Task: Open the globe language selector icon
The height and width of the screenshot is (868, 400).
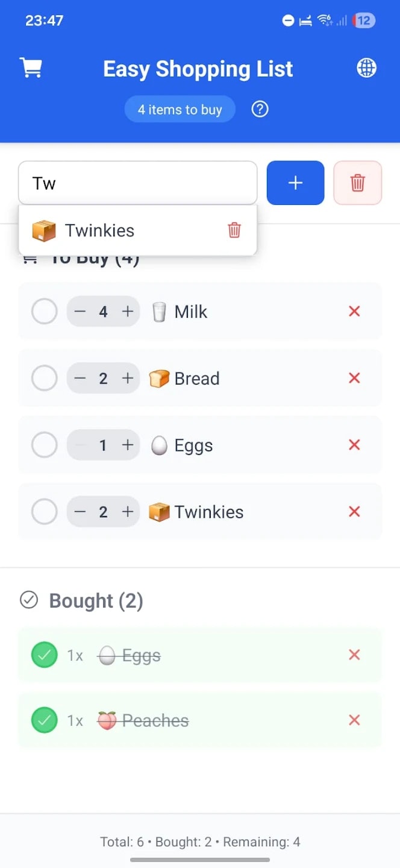Action: pyautogui.click(x=366, y=68)
